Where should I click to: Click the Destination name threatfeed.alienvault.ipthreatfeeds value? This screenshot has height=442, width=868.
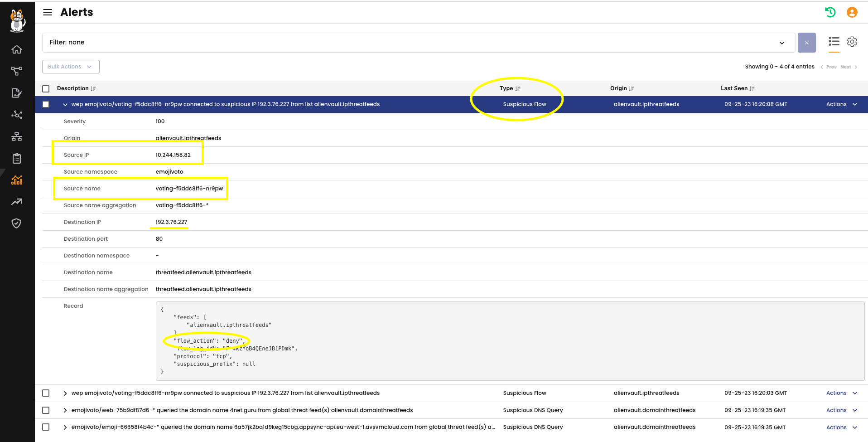[203, 272]
